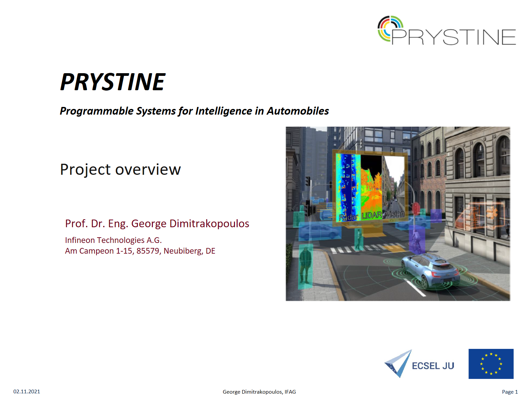The height and width of the screenshot is (401, 532).
Task: Click the Am Campeon Neubiberg address line
Action: (x=140, y=251)
